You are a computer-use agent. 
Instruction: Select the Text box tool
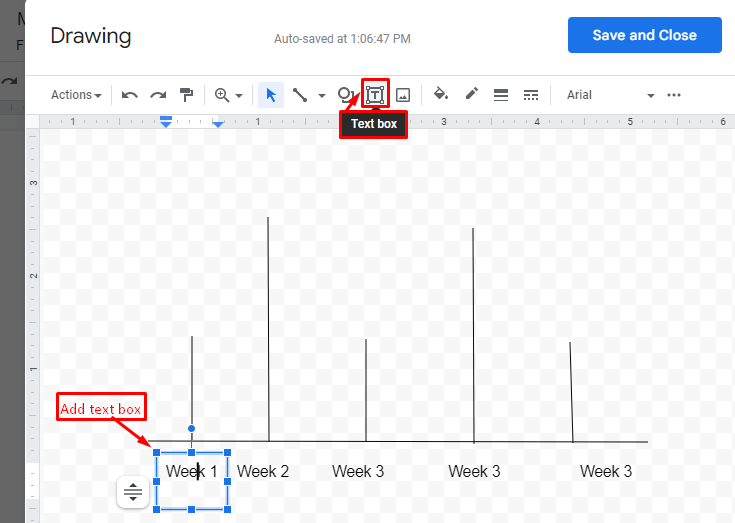coord(375,95)
